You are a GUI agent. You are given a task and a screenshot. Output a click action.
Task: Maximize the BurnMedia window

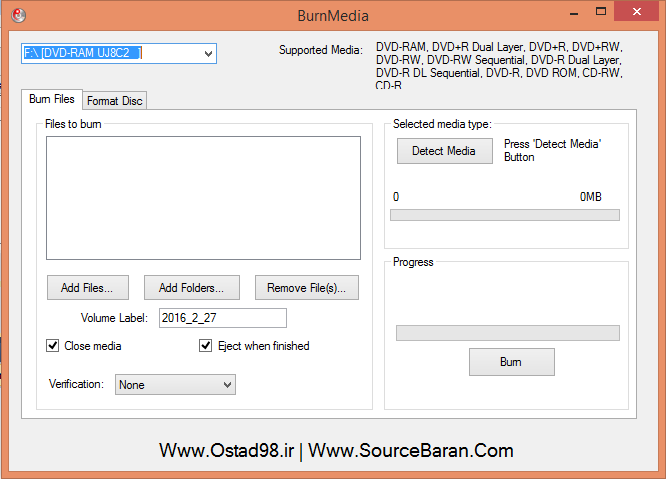click(x=598, y=14)
